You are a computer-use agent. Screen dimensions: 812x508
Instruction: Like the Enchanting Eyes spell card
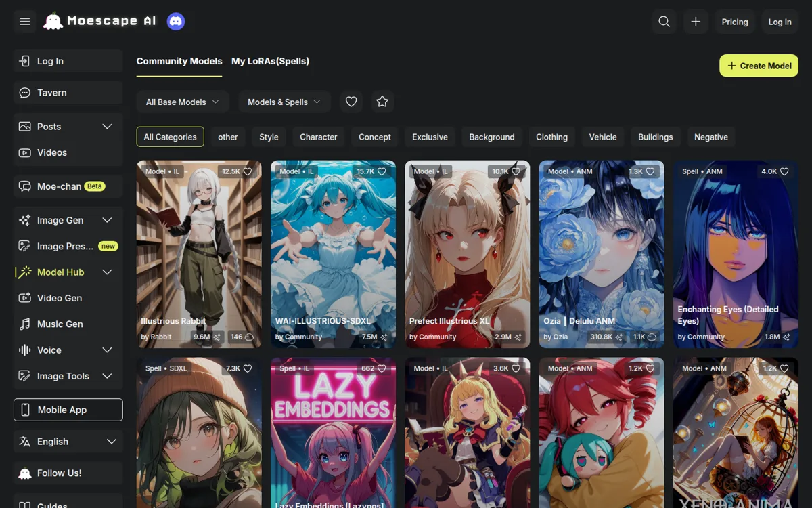[x=784, y=171]
